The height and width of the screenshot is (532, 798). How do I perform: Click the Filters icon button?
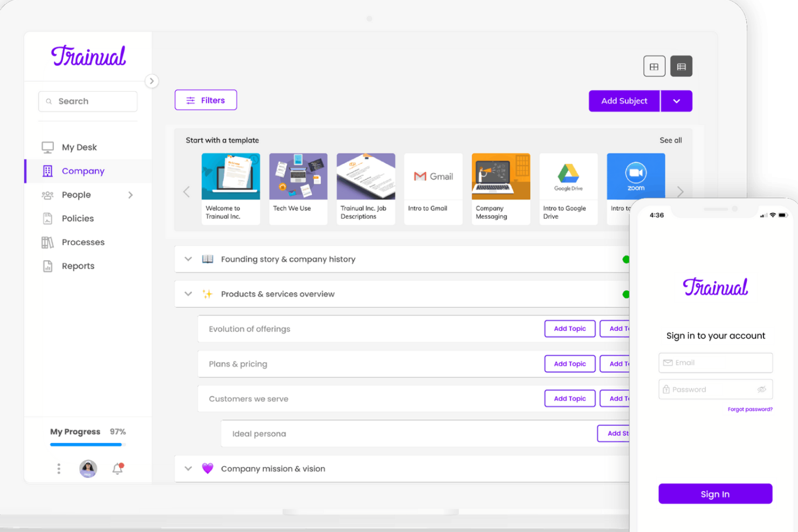click(x=190, y=100)
